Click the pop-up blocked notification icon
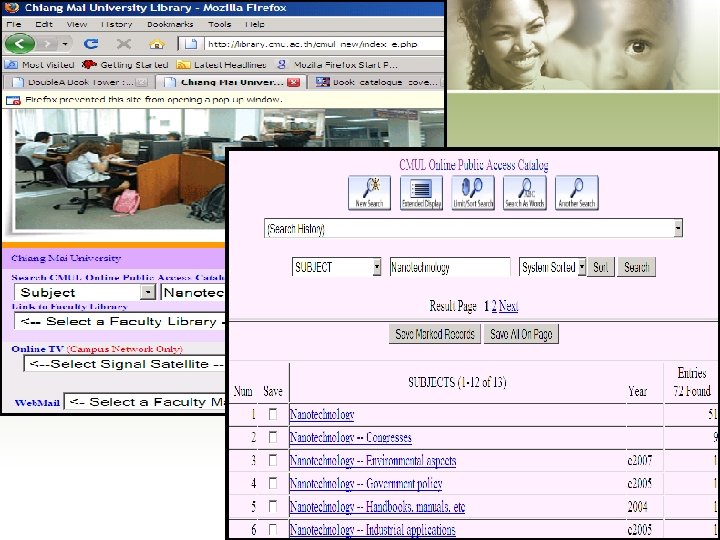Screen dimensions: 720x540 point(13,100)
